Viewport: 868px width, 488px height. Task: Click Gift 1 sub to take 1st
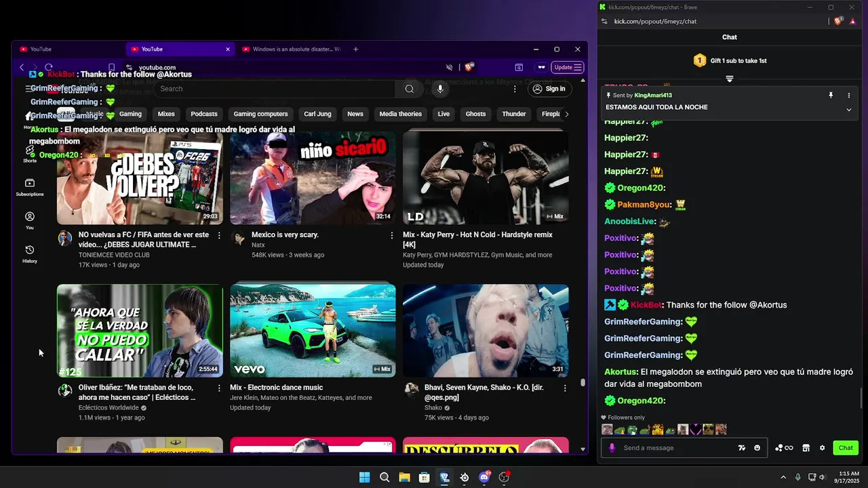730,60
